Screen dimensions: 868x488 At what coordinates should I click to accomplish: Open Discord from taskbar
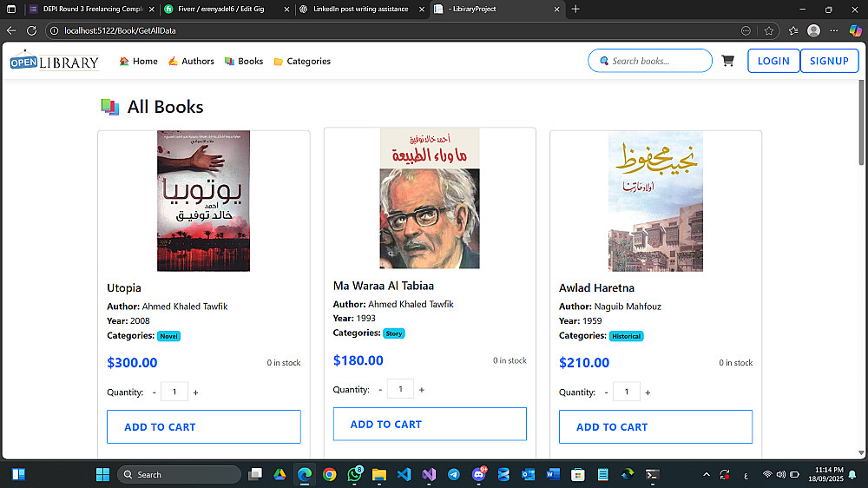pyautogui.click(x=479, y=474)
